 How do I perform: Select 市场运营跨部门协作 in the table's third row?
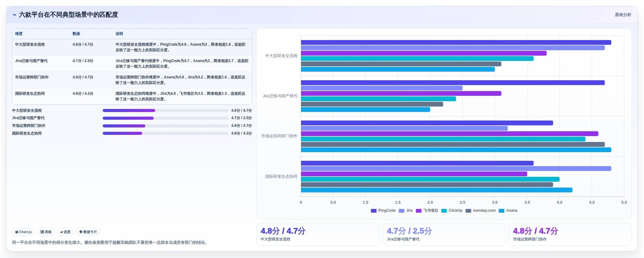[x=32, y=77]
